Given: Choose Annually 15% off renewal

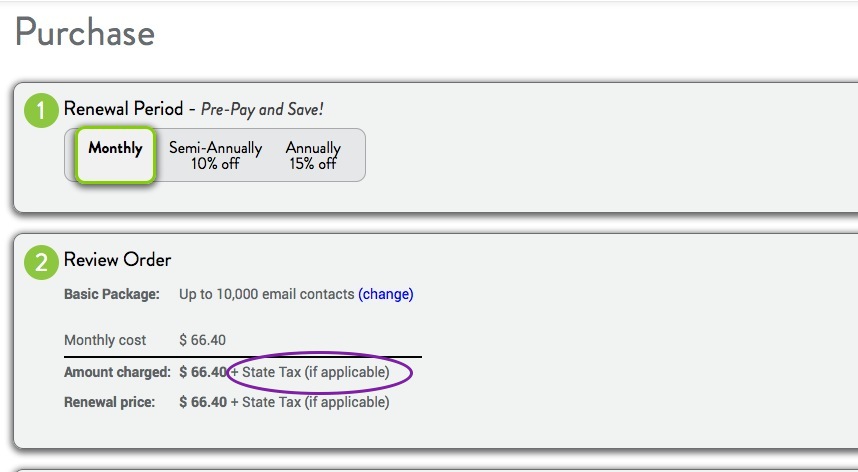Looking at the screenshot, I should tap(313, 155).
